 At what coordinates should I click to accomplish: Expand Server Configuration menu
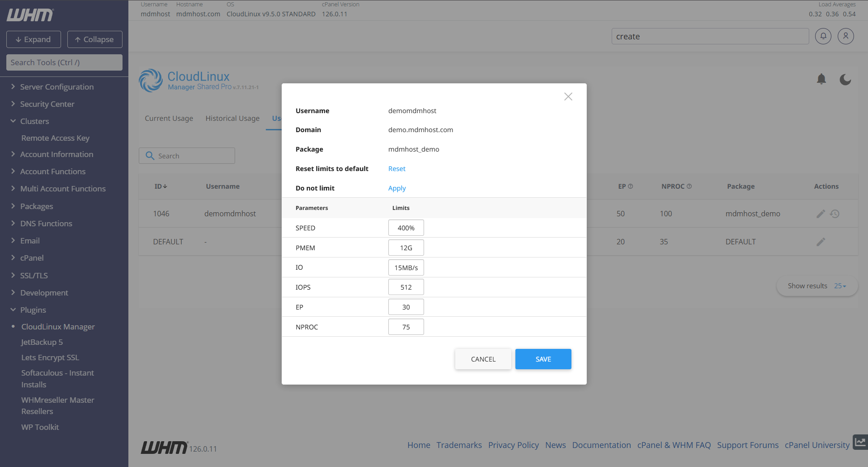click(57, 86)
